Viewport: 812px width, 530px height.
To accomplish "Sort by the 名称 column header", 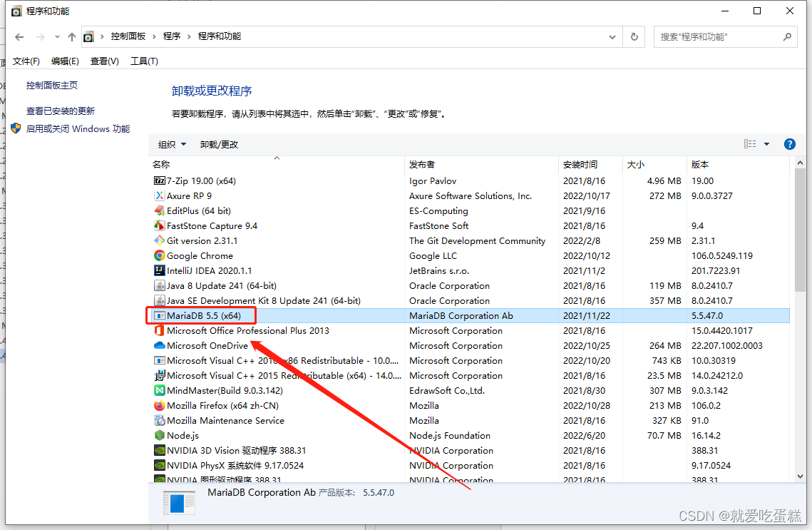I will click(277, 165).
